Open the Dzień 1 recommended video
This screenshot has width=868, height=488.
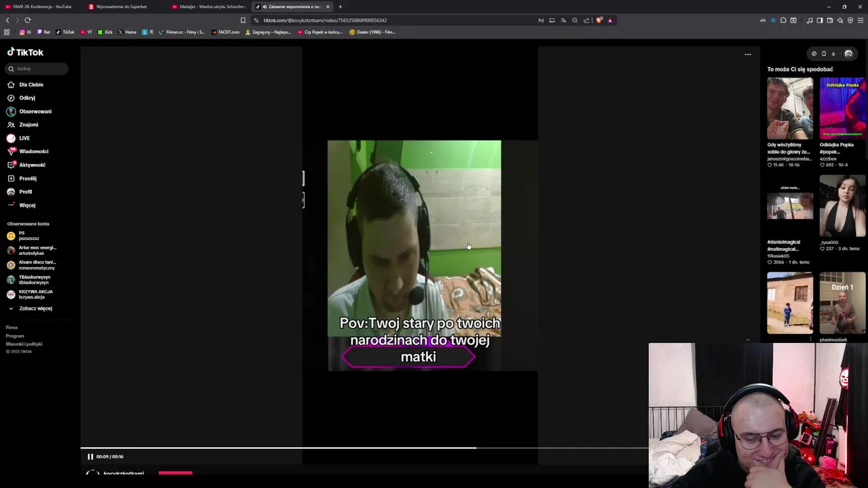tap(842, 303)
